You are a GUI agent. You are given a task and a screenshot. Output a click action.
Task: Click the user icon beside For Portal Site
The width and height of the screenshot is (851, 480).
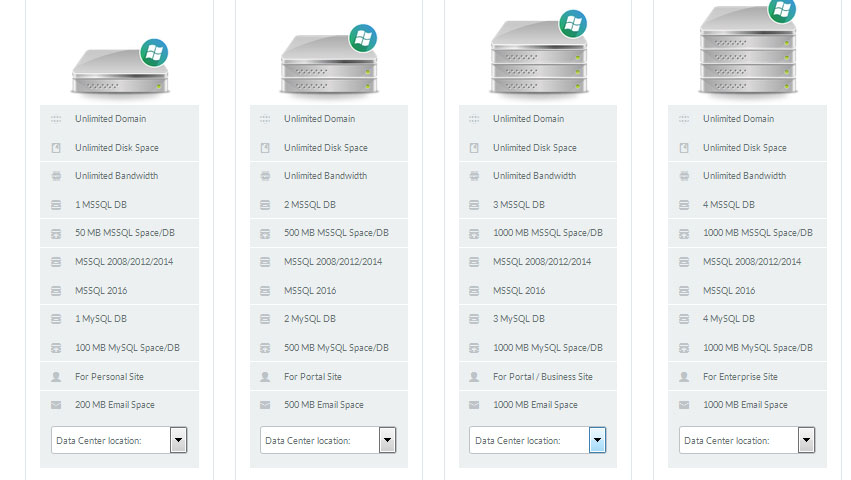coord(265,376)
